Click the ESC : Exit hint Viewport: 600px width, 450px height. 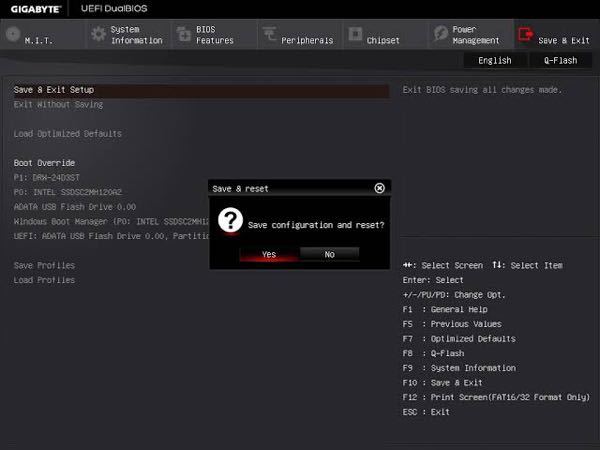point(426,412)
